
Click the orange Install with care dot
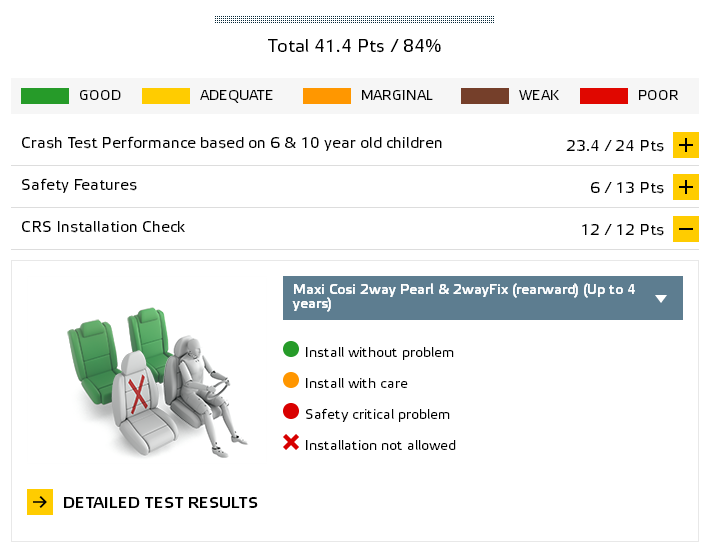coord(291,380)
